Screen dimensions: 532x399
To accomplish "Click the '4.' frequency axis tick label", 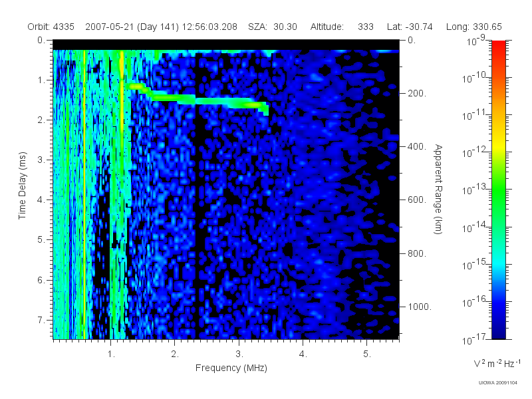I will pos(303,354).
